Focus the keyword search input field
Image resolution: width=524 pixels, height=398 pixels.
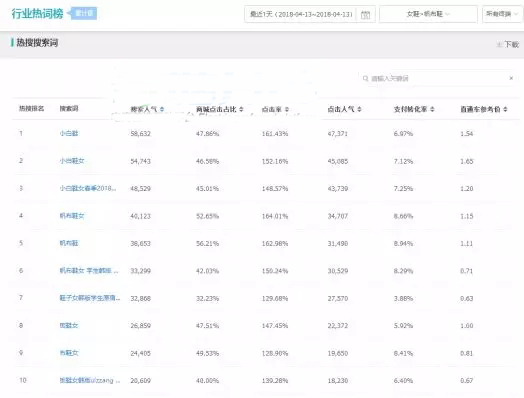(x=438, y=78)
